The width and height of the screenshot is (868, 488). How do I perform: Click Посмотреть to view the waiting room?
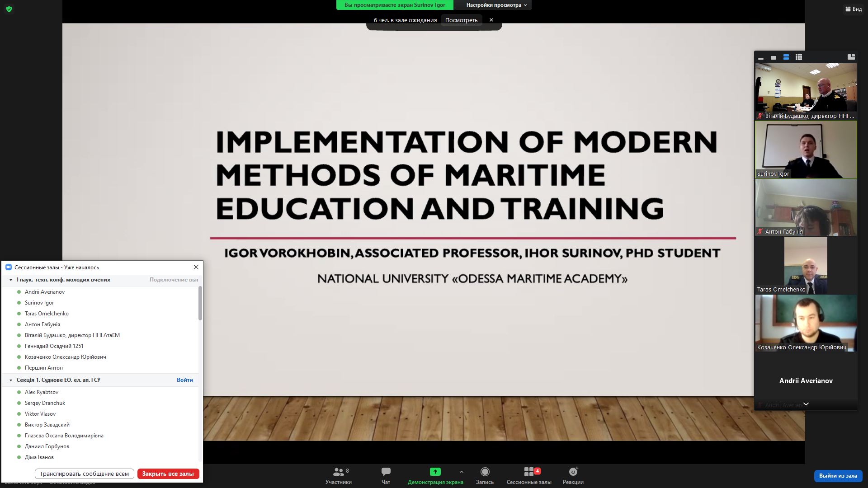[461, 20]
